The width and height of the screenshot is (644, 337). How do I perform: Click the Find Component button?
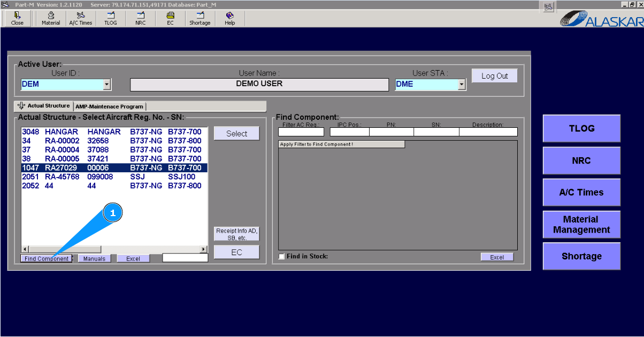coord(47,259)
